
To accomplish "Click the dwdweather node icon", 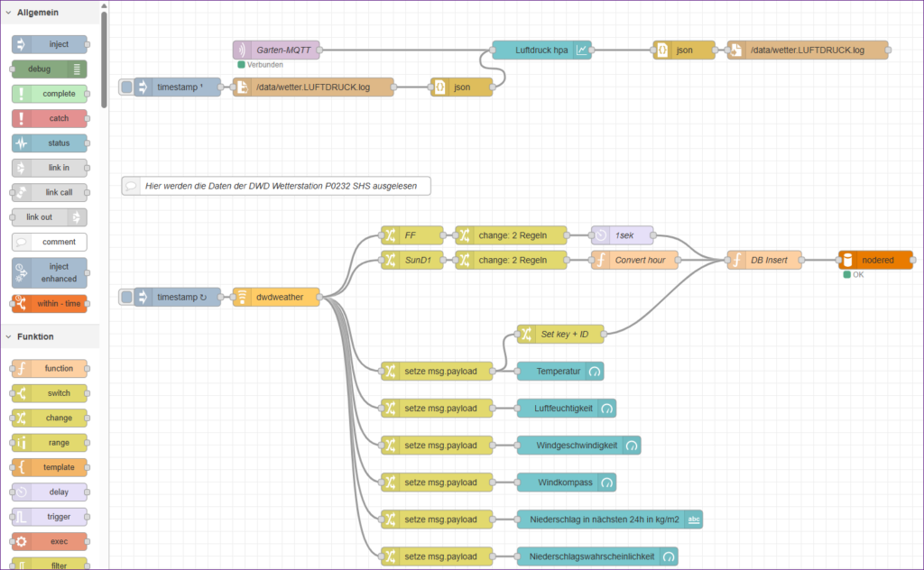I will point(242,297).
